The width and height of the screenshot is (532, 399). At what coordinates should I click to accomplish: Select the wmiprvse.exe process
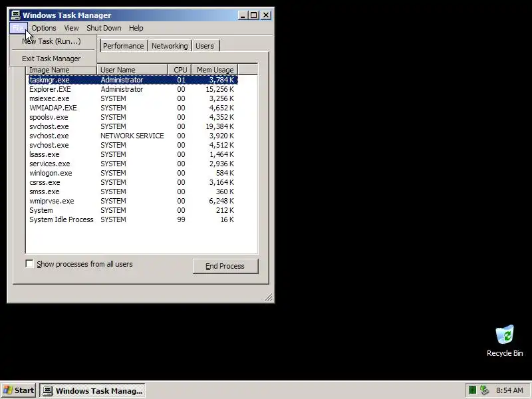click(133, 201)
